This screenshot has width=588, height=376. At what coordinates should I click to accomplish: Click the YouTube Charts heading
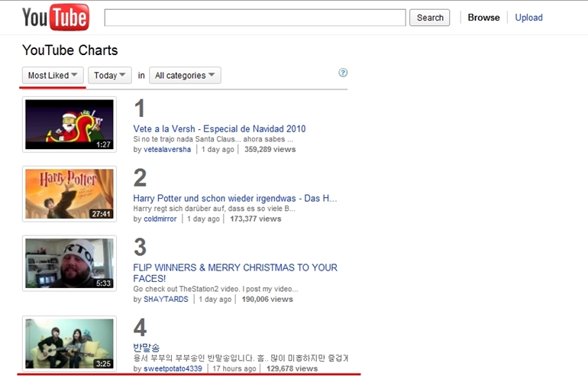70,50
